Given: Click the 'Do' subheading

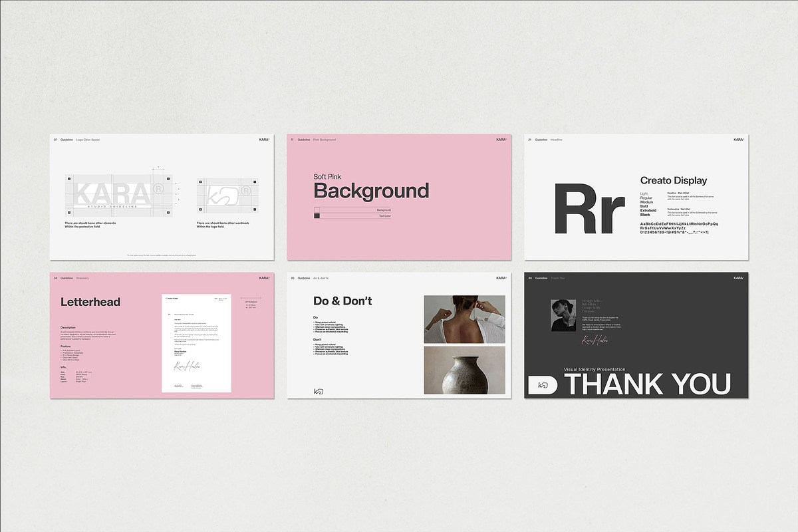Looking at the screenshot, I should (x=316, y=318).
